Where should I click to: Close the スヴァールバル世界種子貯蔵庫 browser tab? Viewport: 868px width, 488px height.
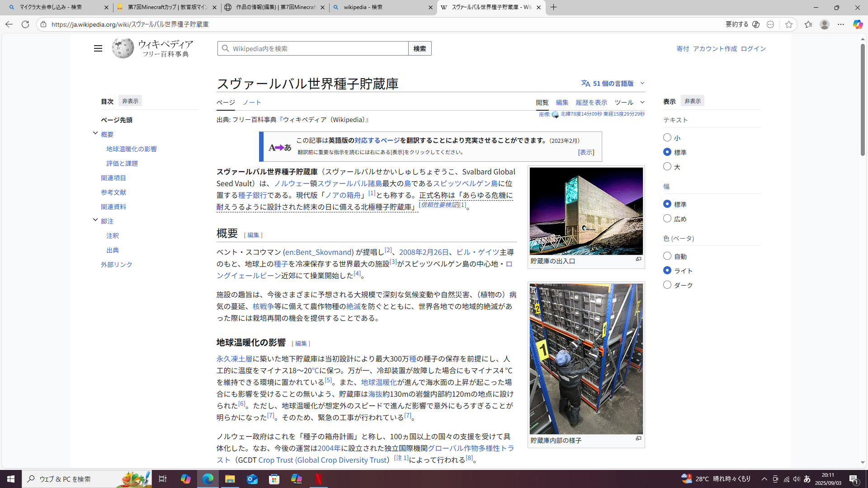[538, 7]
